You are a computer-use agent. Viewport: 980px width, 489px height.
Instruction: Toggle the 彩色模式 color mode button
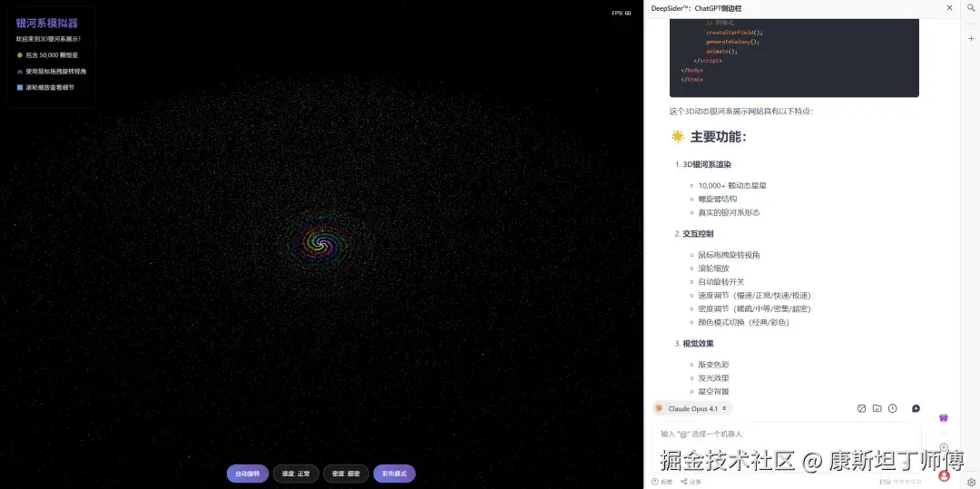[x=395, y=474]
